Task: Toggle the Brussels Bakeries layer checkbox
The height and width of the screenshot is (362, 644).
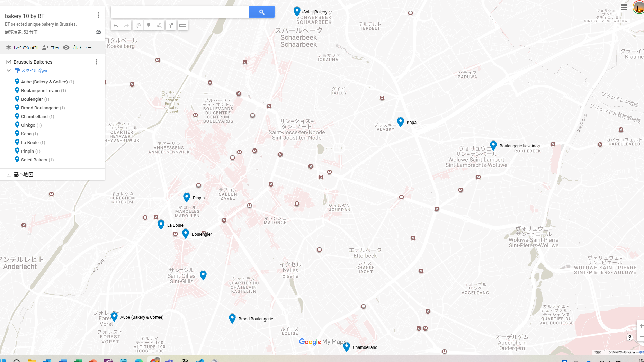Action: [x=9, y=62]
